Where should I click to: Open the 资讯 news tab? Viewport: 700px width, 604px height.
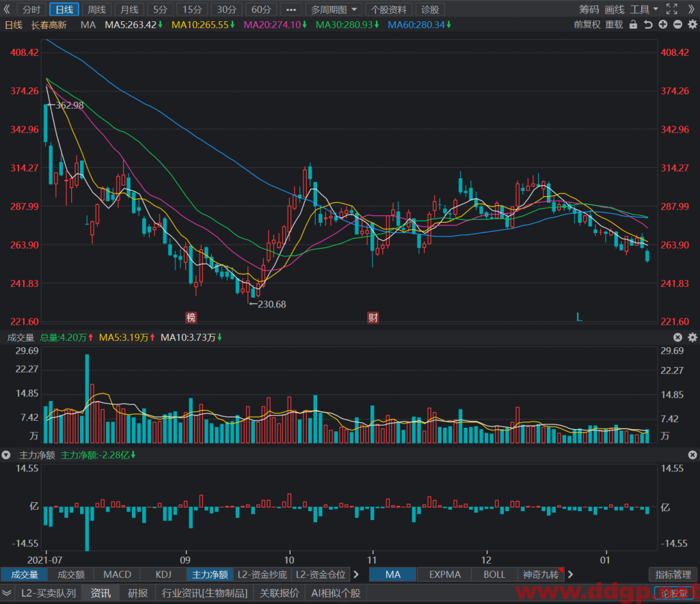pos(101,593)
